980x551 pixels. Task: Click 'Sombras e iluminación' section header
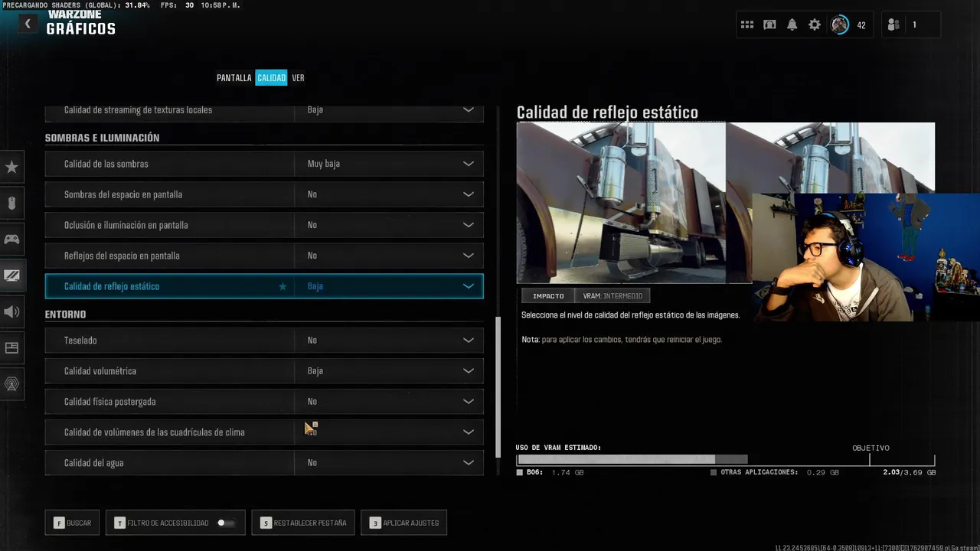point(102,138)
